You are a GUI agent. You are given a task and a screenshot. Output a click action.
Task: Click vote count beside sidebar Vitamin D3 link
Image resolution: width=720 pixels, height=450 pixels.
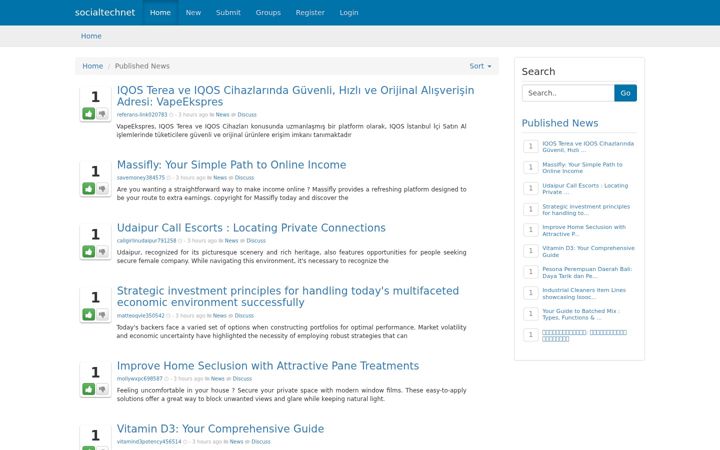(531, 251)
